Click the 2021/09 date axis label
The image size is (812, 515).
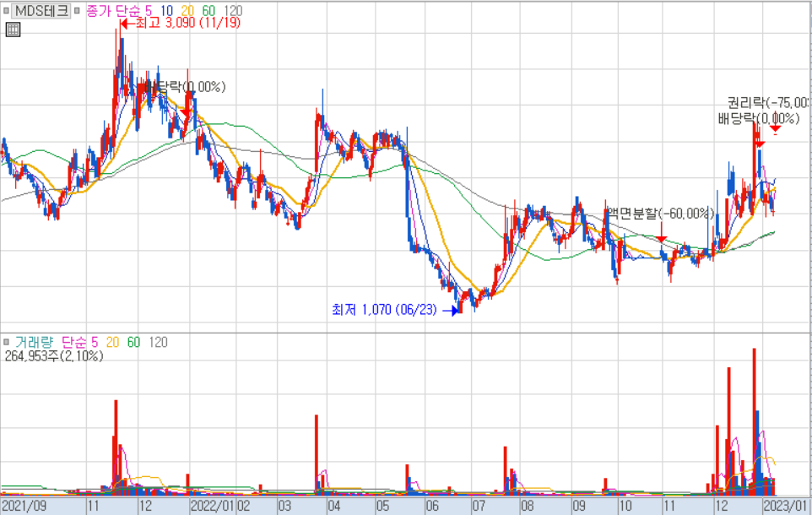(x=24, y=506)
